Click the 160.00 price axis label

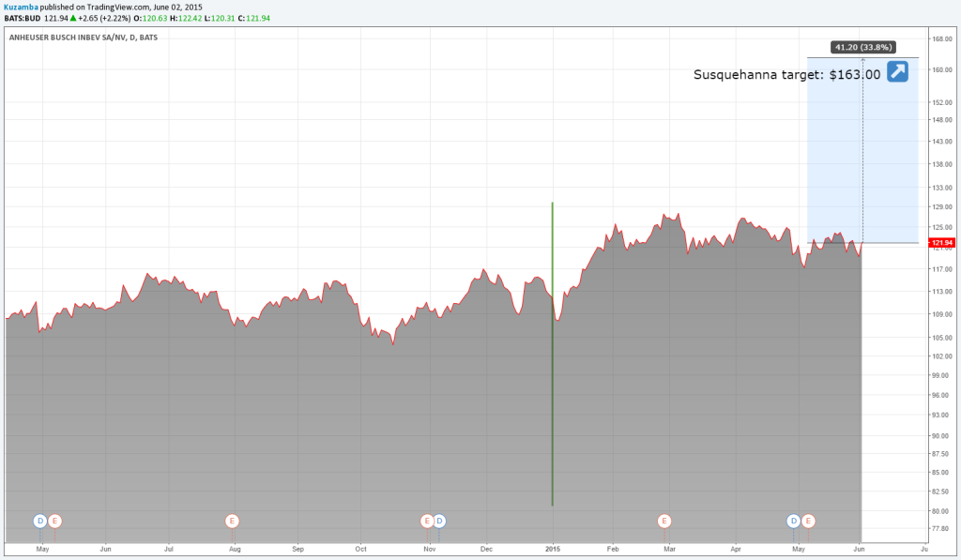(x=942, y=69)
